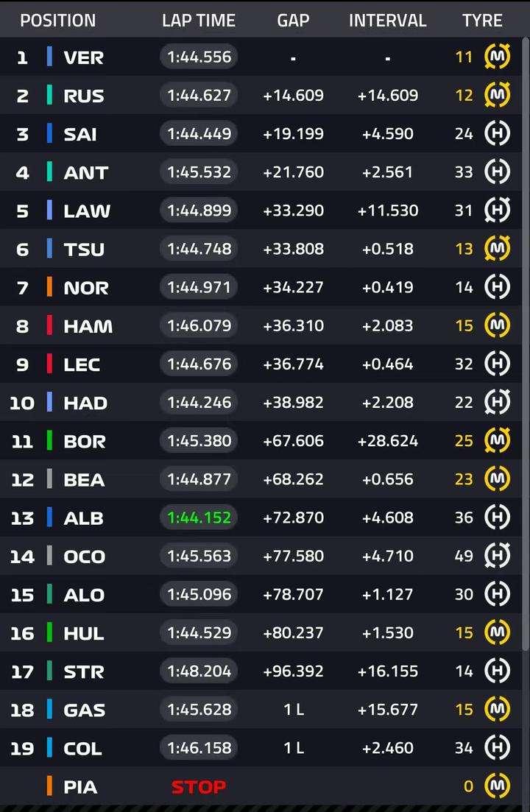Select the ANT driver name
Viewport: 530px width, 812px height.
tap(86, 172)
